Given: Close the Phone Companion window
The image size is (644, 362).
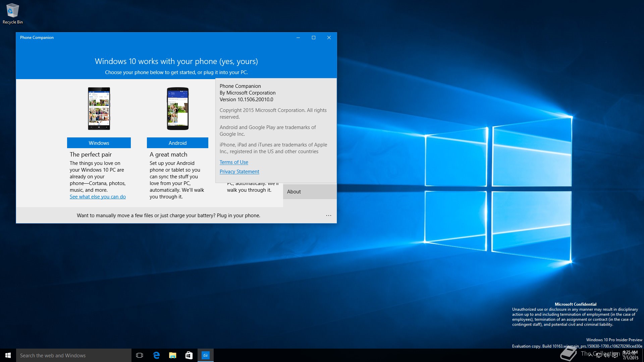Looking at the screenshot, I should pyautogui.click(x=329, y=38).
